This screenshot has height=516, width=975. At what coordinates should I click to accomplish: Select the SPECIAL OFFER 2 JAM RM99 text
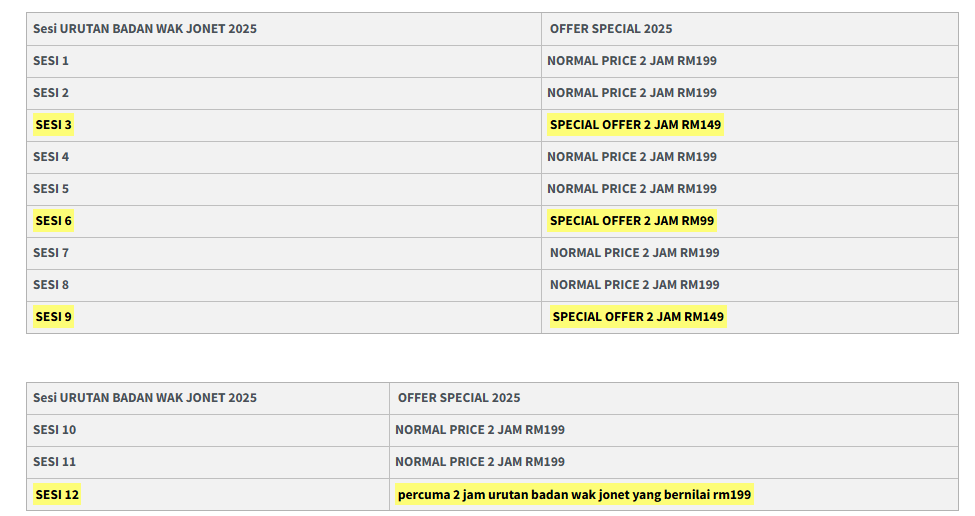pos(632,221)
